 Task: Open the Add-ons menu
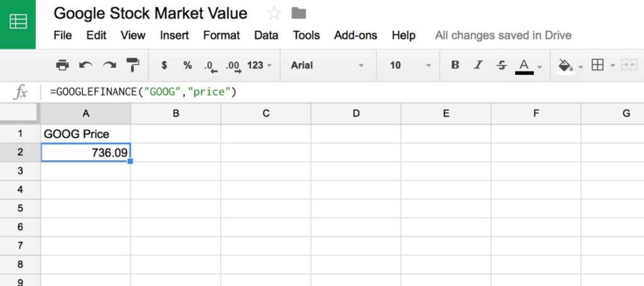(355, 35)
